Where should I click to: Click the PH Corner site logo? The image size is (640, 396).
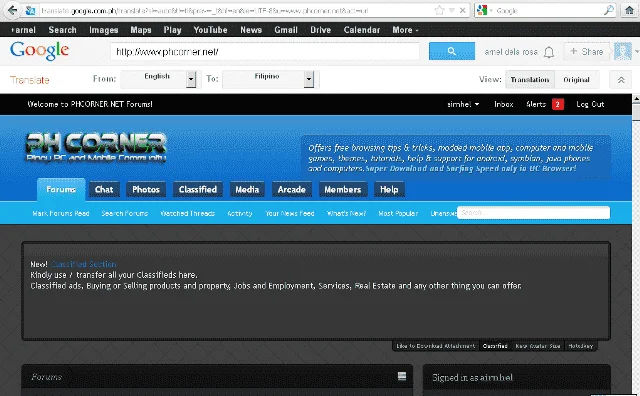[x=96, y=147]
